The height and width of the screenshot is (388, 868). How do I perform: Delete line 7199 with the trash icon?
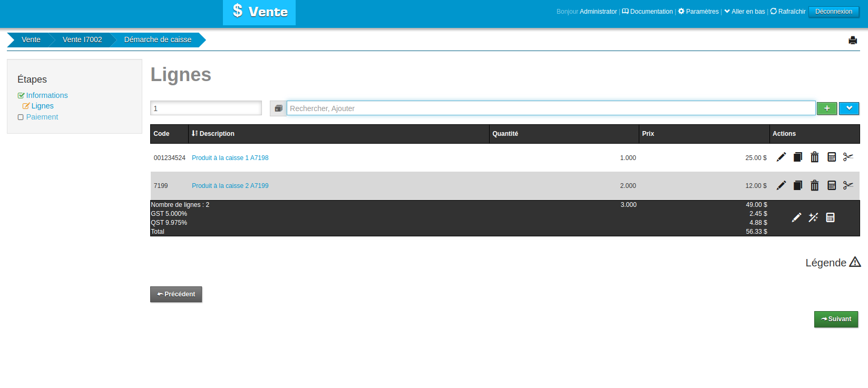click(x=814, y=185)
